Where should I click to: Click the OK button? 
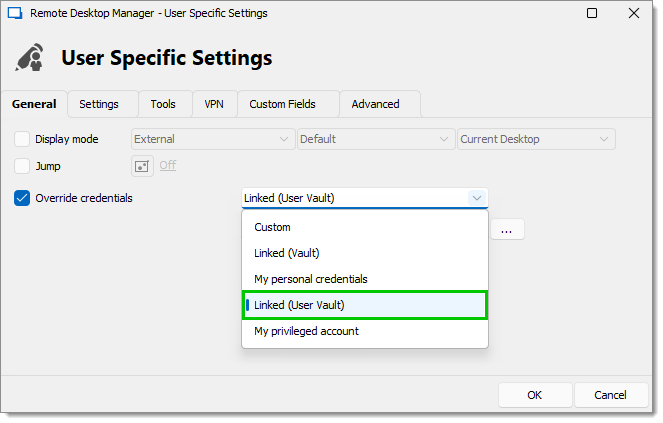click(x=535, y=395)
